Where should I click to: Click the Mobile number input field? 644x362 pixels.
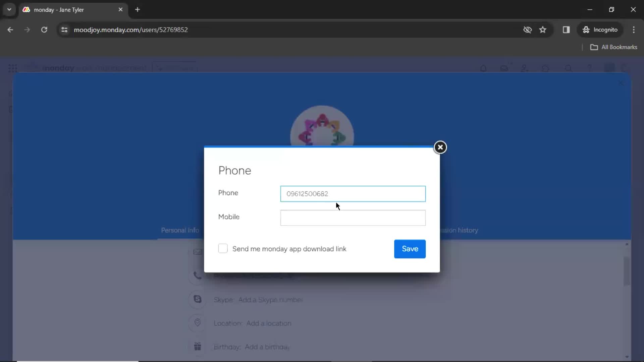[353, 217]
